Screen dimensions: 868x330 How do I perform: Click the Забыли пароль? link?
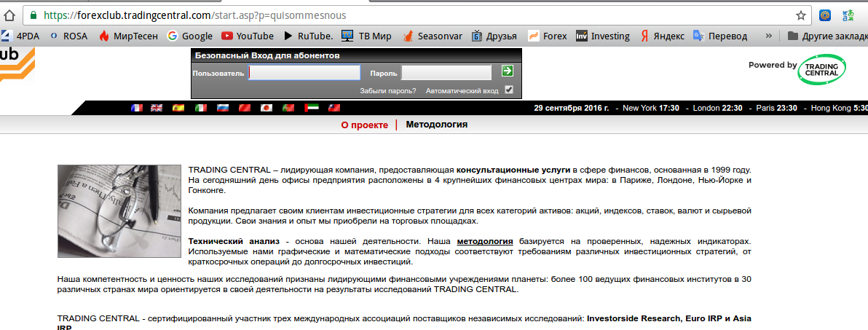[388, 91]
